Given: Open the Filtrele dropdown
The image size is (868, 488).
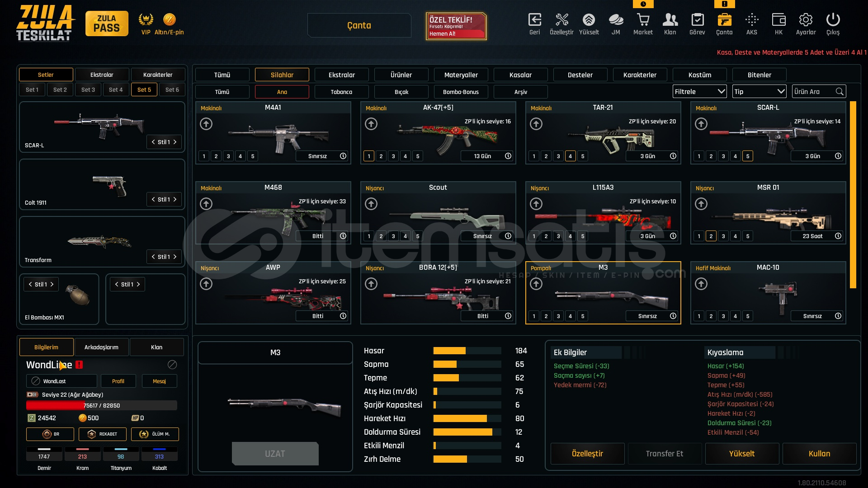Looking at the screenshot, I should coord(699,92).
